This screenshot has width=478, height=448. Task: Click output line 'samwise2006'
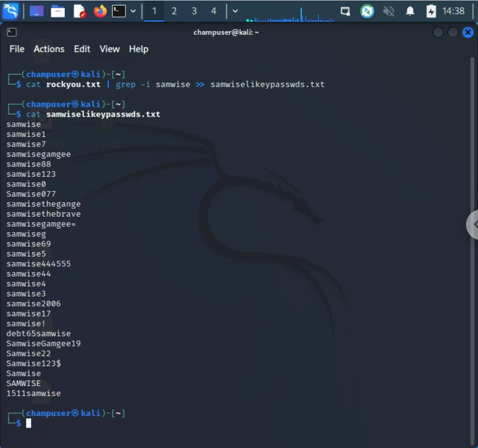coord(33,303)
